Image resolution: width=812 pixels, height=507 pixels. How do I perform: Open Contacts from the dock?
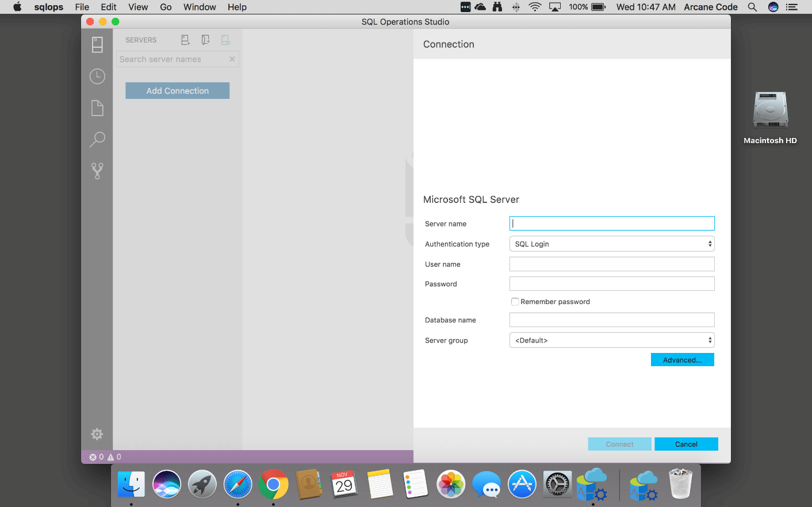[309, 485]
